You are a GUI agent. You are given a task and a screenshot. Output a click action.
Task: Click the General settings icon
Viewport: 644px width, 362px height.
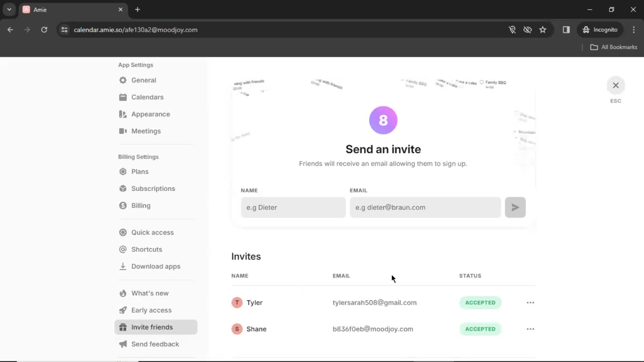click(x=123, y=80)
